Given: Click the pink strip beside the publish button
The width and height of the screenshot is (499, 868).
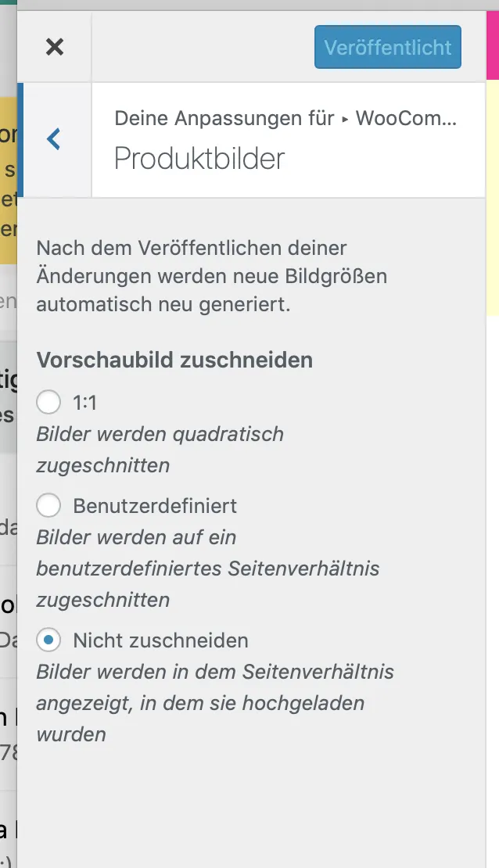Looking at the screenshot, I should coord(493,45).
